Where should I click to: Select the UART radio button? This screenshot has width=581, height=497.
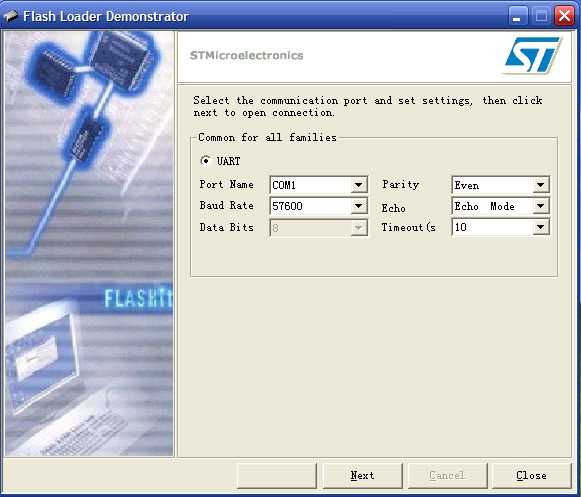pos(205,160)
